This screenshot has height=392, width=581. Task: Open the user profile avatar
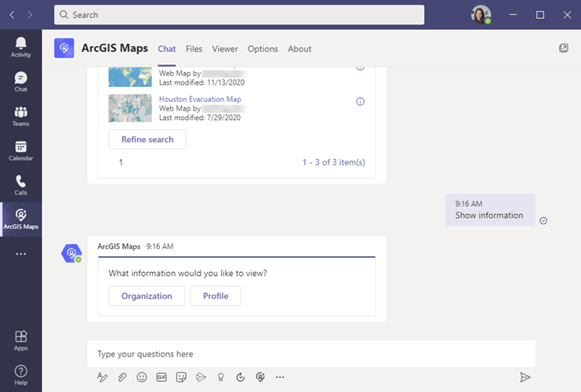(481, 15)
